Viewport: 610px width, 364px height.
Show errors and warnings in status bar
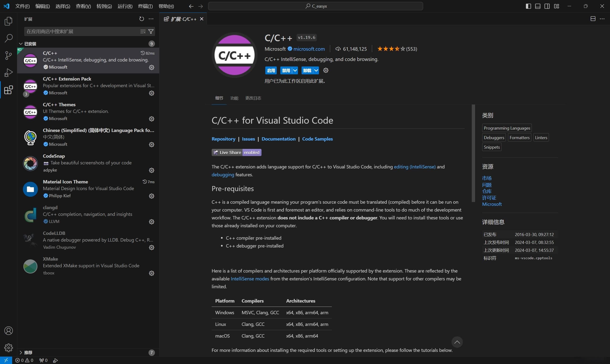pos(24,360)
